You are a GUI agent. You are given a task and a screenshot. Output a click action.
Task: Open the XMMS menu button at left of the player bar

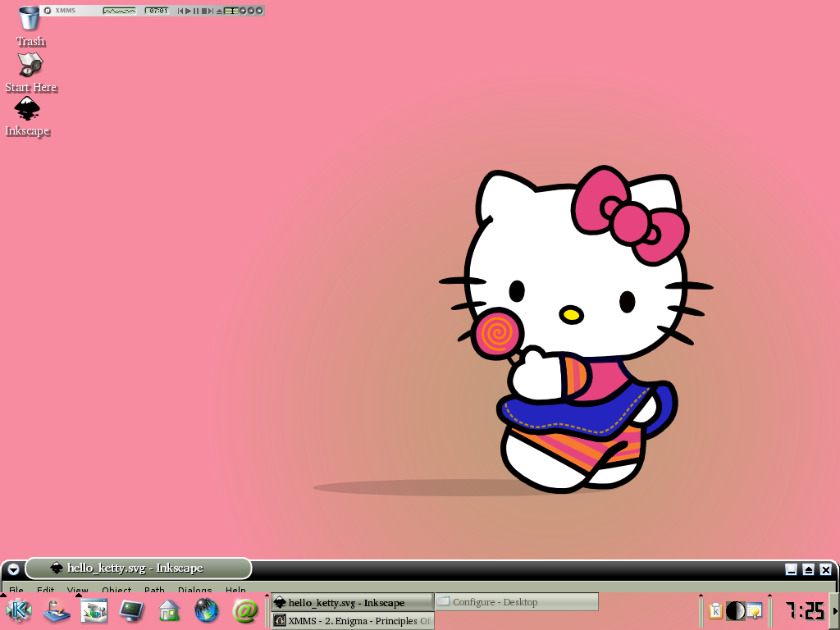(47, 11)
